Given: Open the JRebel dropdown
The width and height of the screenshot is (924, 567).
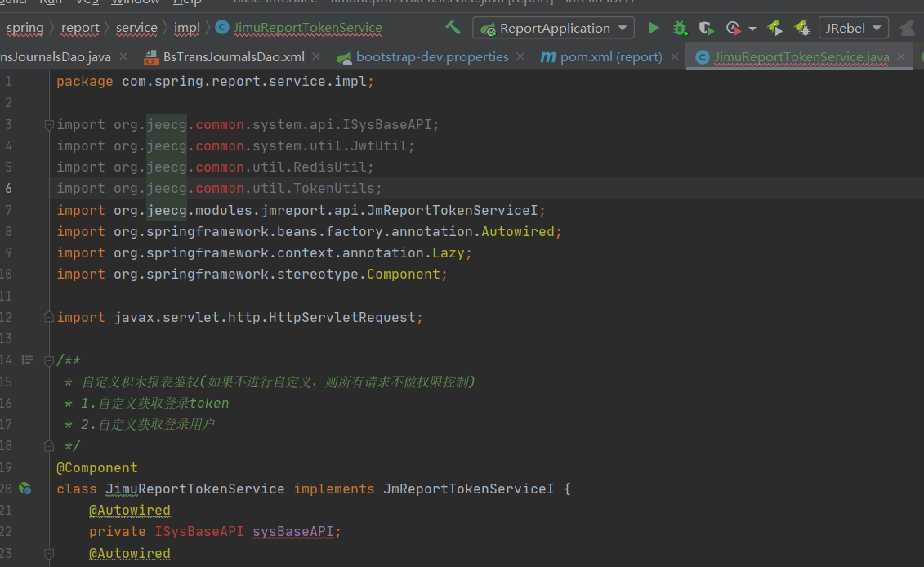Looking at the screenshot, I should pyautogui.click(x=853, y=28).
